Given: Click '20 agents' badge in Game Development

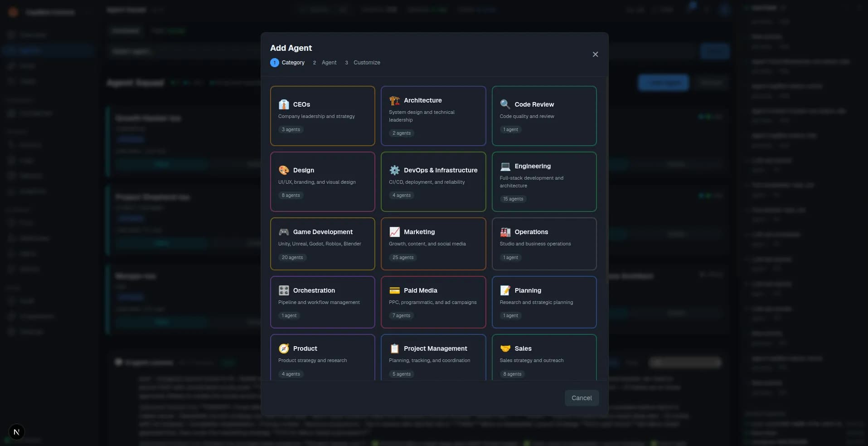Looking at the screenshot, I should [292, 257].
